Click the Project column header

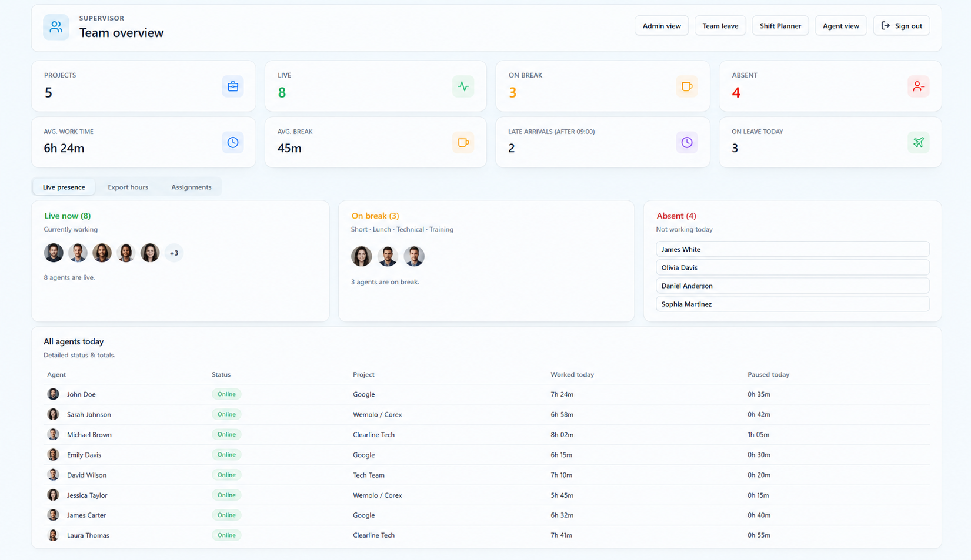(363, 374)
